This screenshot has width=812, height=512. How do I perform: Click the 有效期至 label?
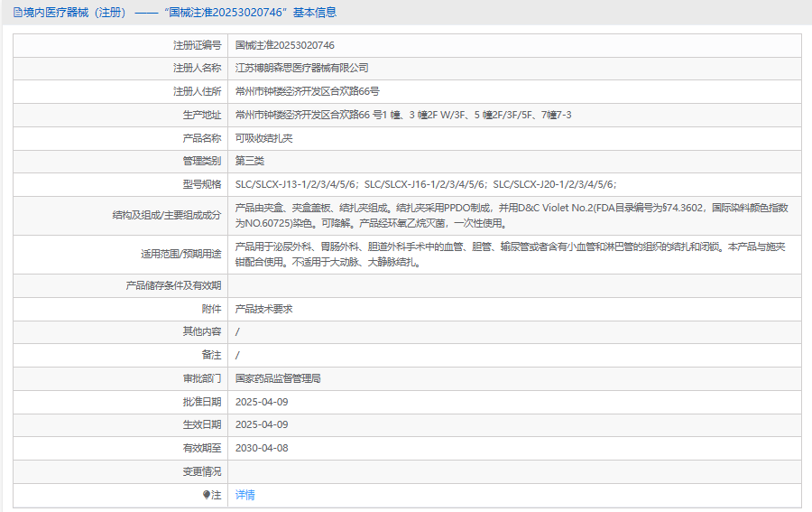tap(202, 448)
